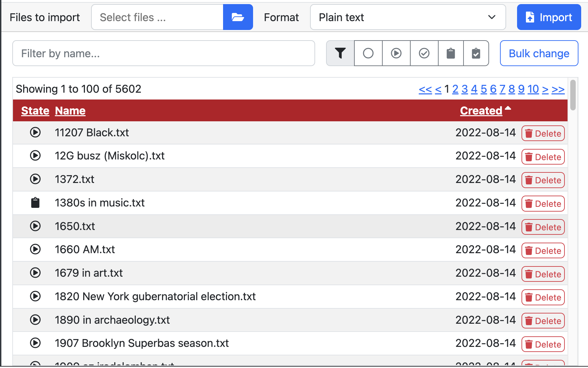Sort the table by State column
This screenshot has height=368, width=588.
coord(35,111)
